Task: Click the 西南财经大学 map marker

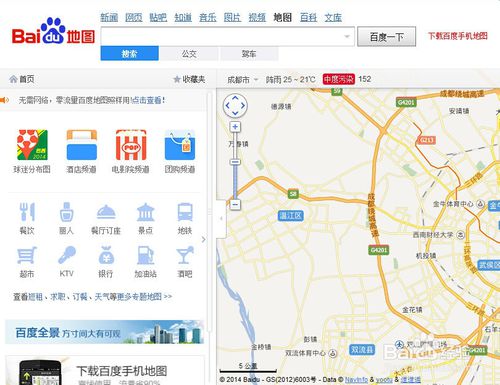Action: pyautogui.click(x=460, y=235)
